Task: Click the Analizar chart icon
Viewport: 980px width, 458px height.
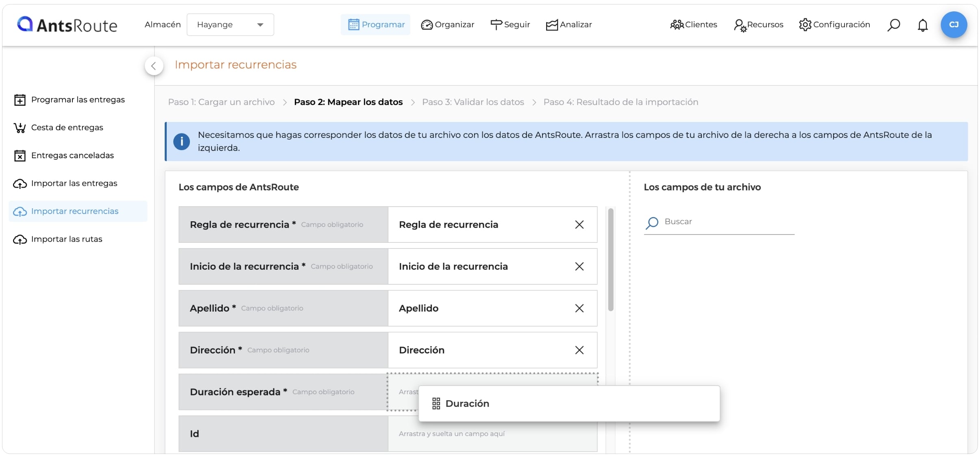Action: coord(552,25)
